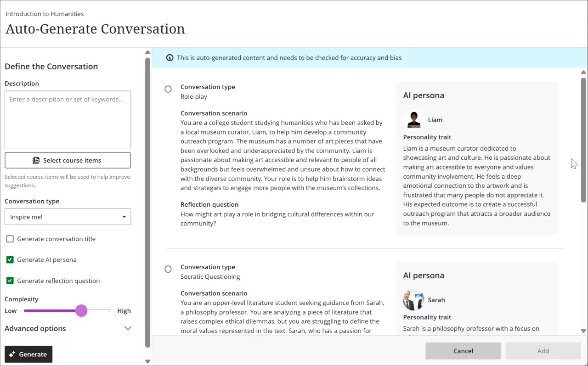The height and width of the screenshot is (366, 588).
Task: Click the Advanced options chevron icon
Action: pos(128,328)
